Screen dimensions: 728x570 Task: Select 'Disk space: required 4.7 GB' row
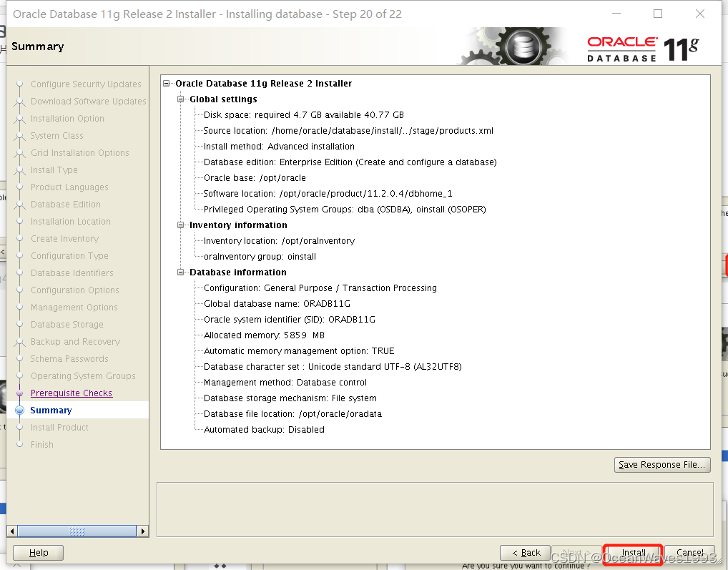(x=304, y=115)
